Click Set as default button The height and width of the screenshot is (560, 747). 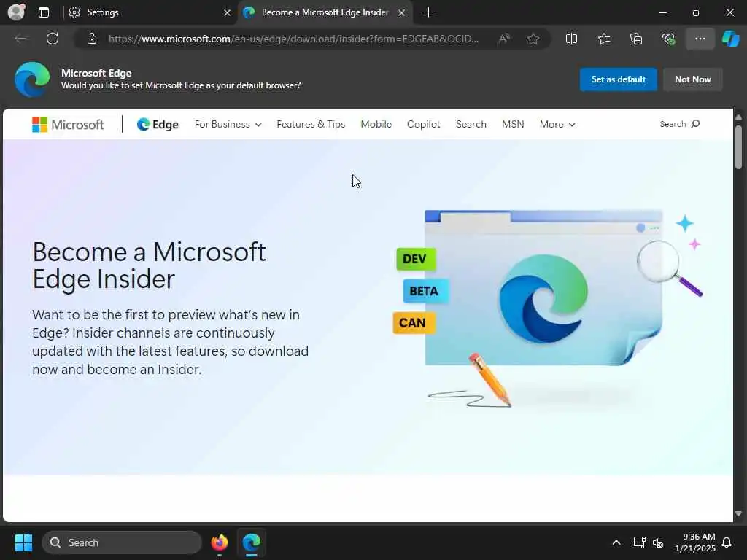coord(619,79)
